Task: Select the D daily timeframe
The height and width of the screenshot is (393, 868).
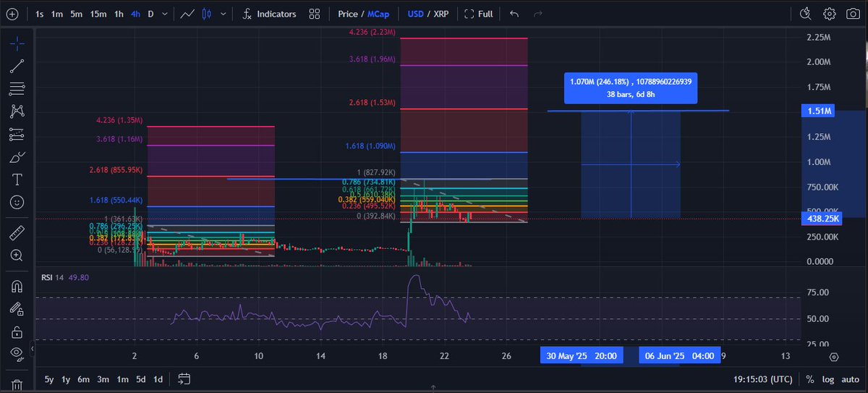Action: pyautogui.click(x=150, y=14)
